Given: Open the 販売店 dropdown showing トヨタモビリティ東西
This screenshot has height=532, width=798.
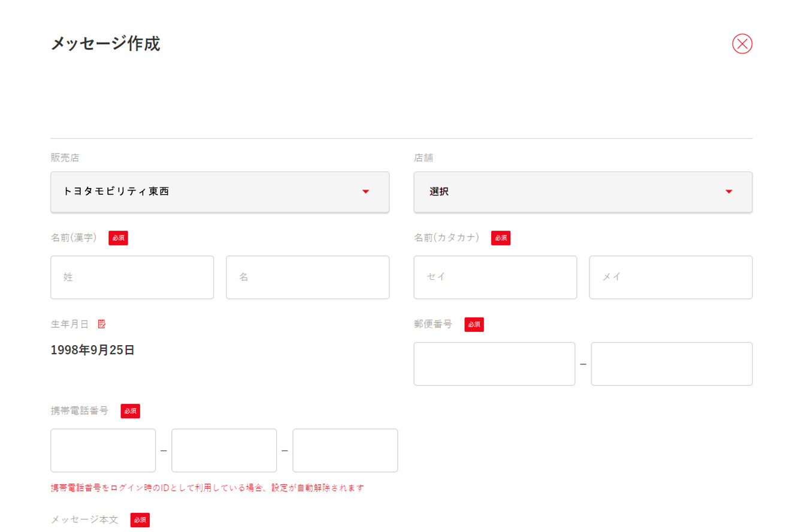Looking at the screenshot, I should coord(220,192).
